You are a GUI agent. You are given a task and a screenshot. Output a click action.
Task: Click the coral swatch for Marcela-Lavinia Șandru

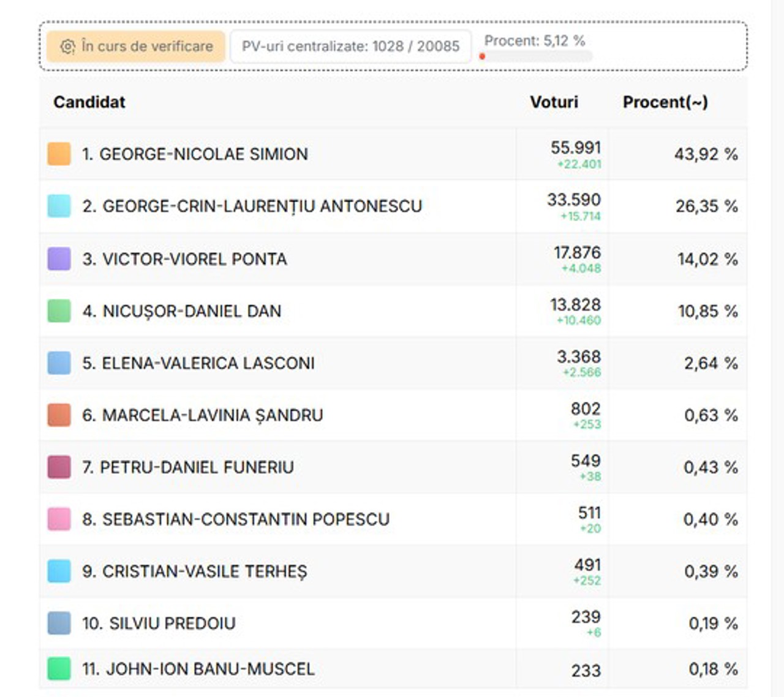tap(59, 415)
